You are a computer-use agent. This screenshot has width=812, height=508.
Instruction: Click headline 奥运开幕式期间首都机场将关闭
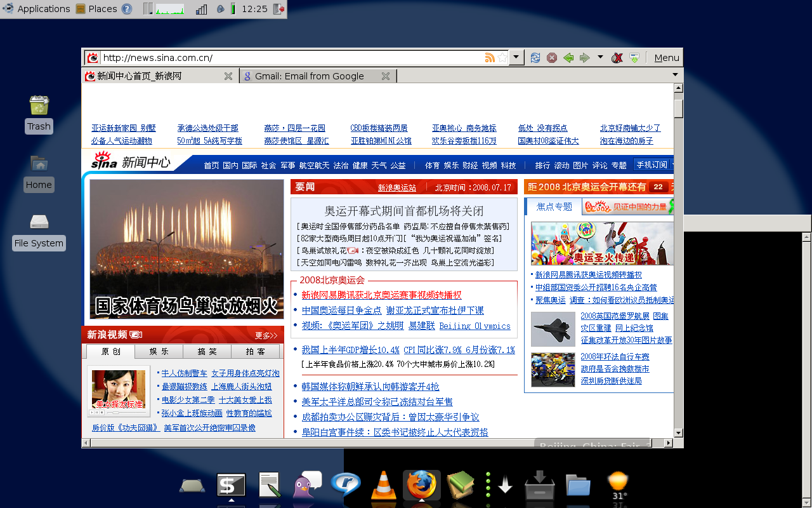[404, 211]
